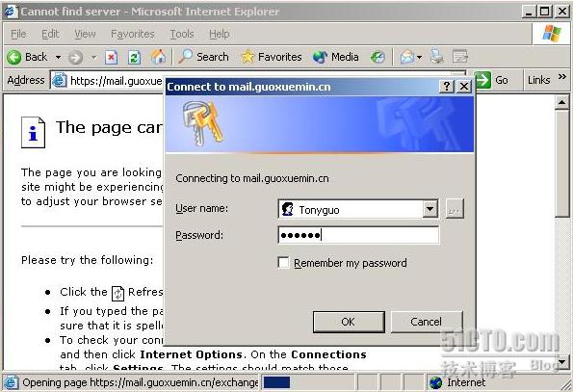
Task: Click the Forward arrow icon
Action: [x=75, y=58]
